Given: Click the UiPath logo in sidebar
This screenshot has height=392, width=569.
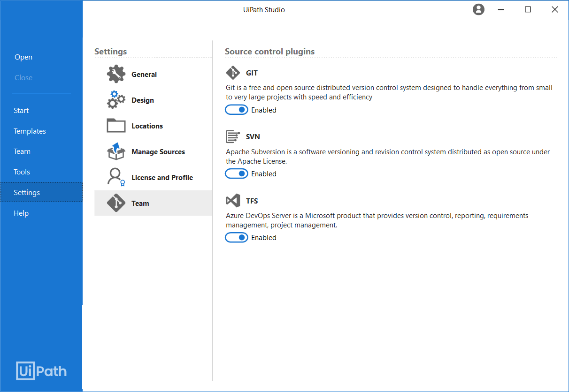Looking at the screenshot, I should (x=41, y=371).
